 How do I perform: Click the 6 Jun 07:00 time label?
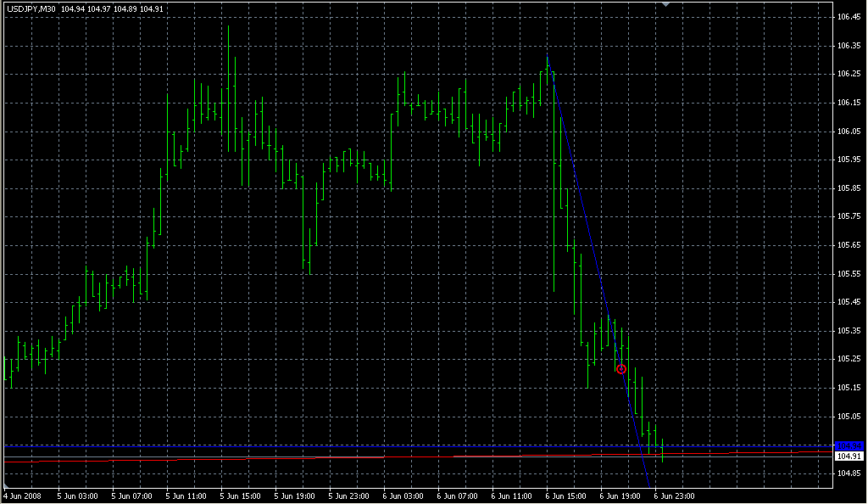[x=457, y=496]
